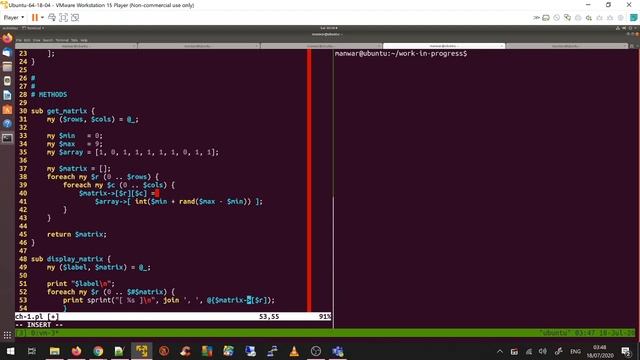Open Ubuntu system status menu at top right

[627, 28]
